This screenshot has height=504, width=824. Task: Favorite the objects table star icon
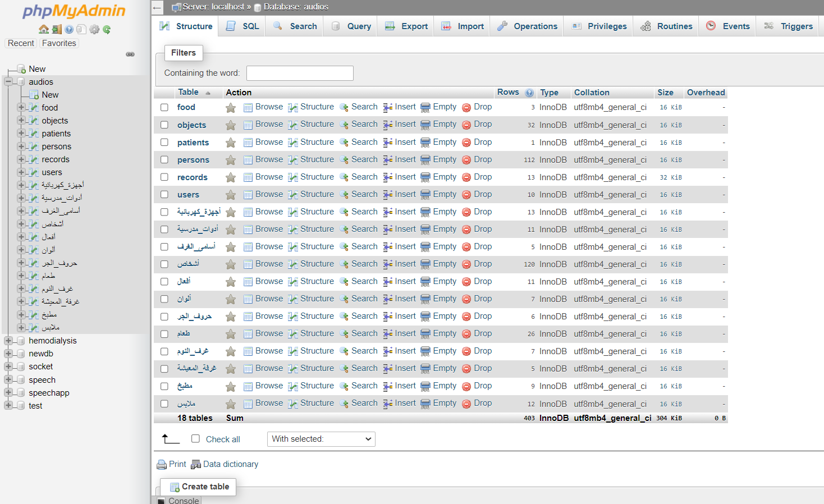[x=231, y=125]
